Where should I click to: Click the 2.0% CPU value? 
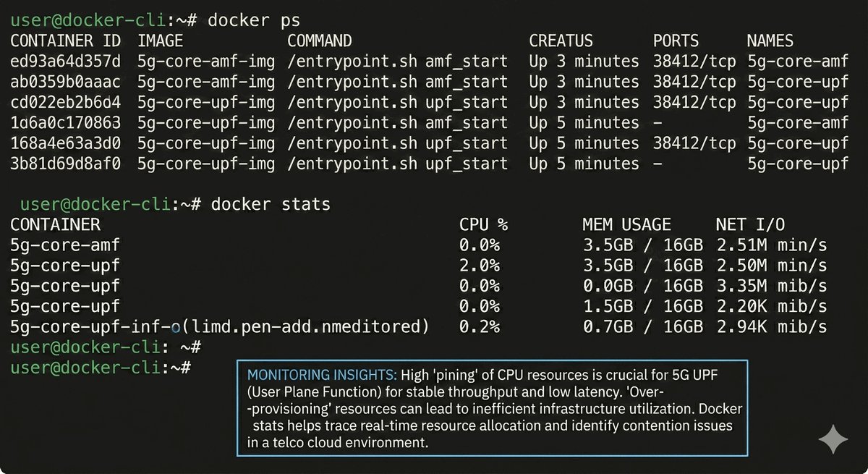click(480, 266)
